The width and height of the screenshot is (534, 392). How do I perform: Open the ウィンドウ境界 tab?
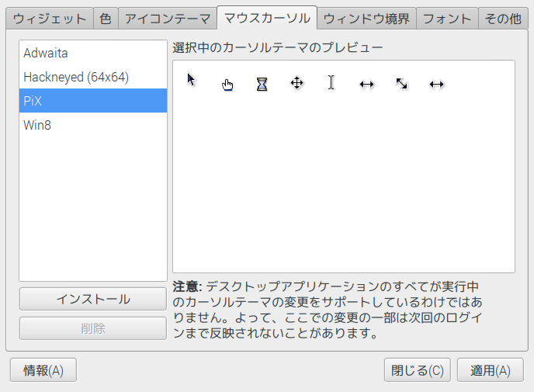(x=366, y=19)
